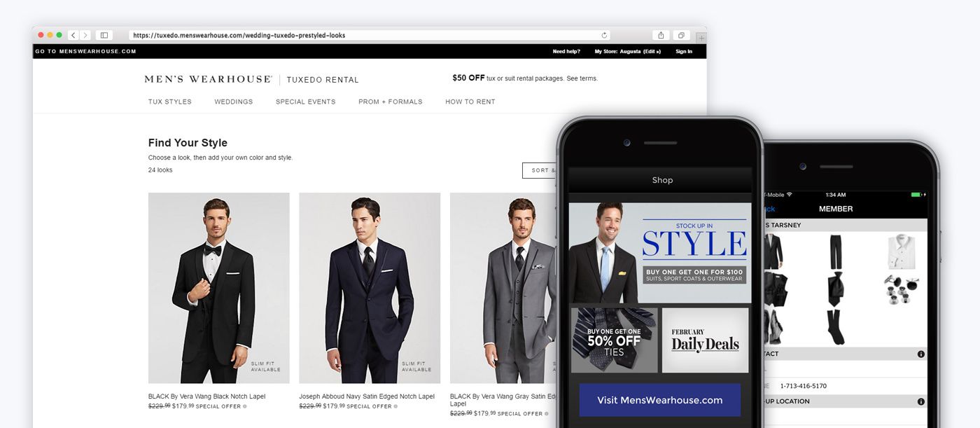The width and height of the screenshot is (980, 428).
Task: Tap the info icon in Pick-up Location header
Action: 920,401
